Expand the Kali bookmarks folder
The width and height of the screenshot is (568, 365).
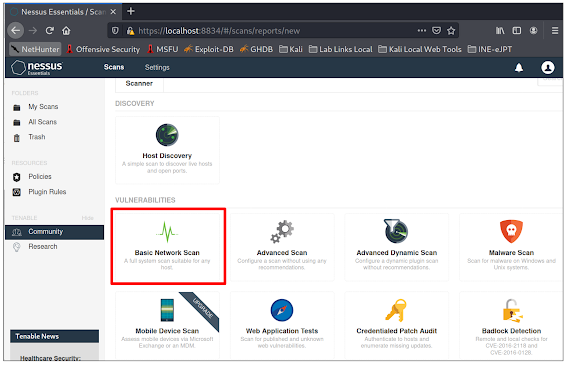pos(291,49)
